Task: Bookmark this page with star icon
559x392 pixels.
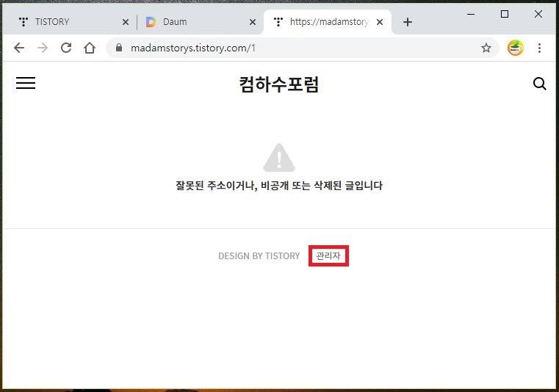Action: tap(486, 48)
